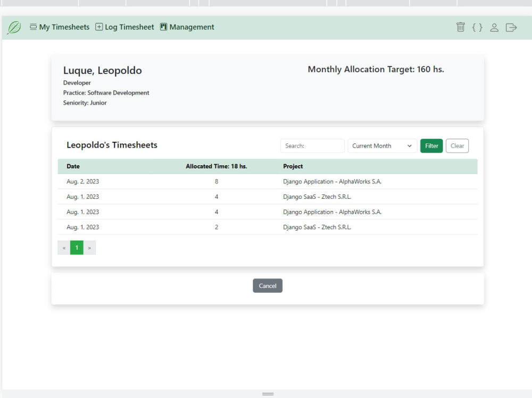
Task: Cancel out of Leopoldo's timesheet view
Action: click(x=268, y=285)
